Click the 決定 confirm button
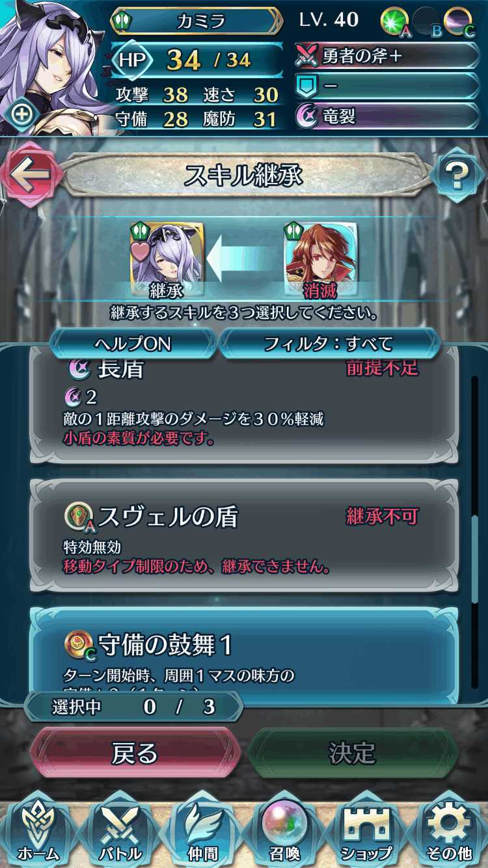This screenshot has width=488, height=868. [352, 753]
